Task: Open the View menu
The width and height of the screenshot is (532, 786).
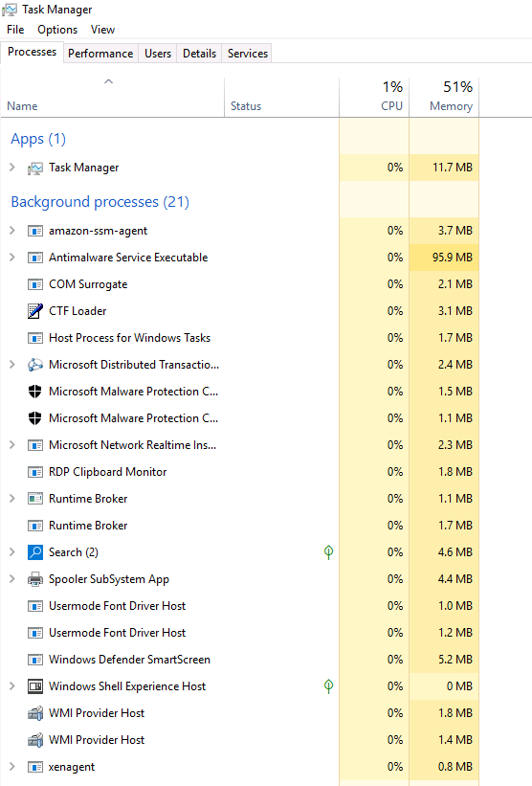Action: pos(102,30)
